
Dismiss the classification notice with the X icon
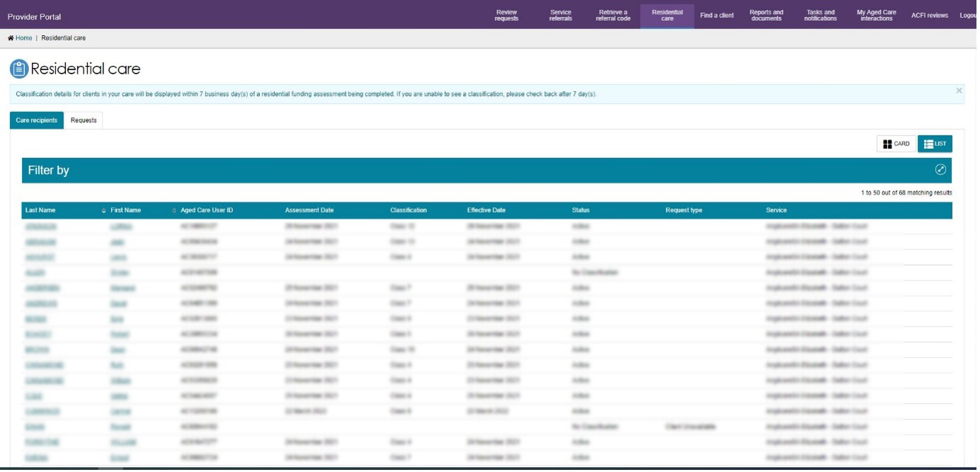pyautogui.click(x=960, y=90)
